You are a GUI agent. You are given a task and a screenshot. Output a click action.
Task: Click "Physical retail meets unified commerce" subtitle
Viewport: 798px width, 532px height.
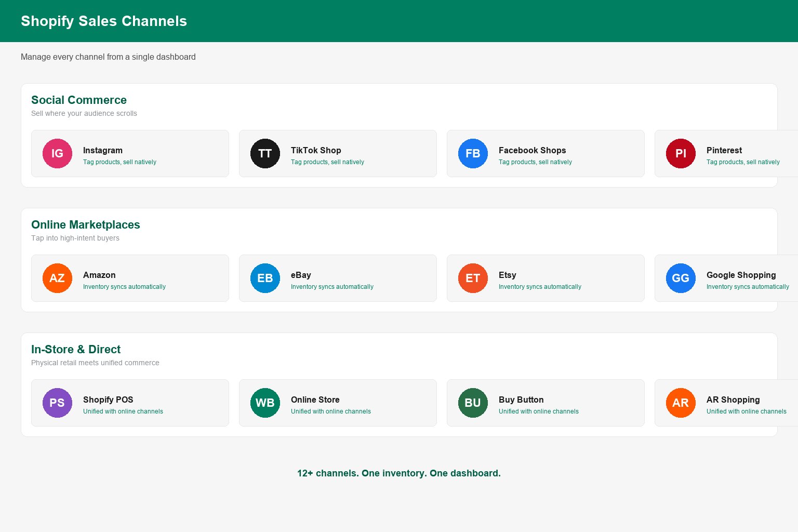pos(95,363)
